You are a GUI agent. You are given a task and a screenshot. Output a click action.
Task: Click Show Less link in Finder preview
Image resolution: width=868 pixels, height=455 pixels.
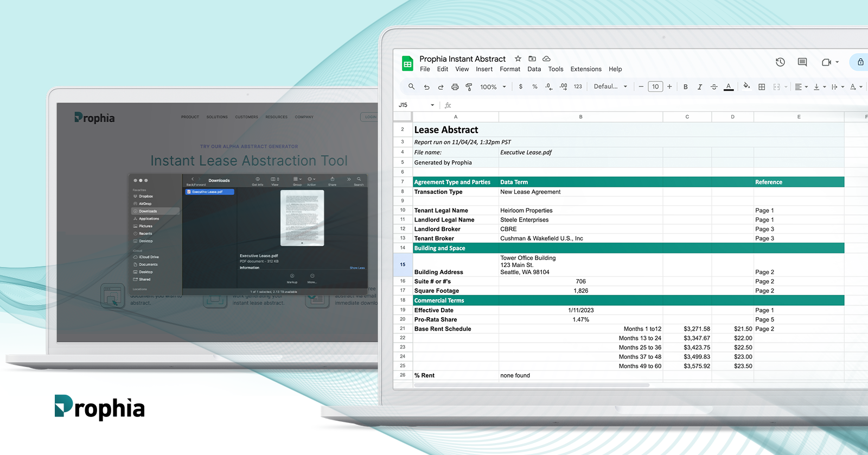[357, 268]
